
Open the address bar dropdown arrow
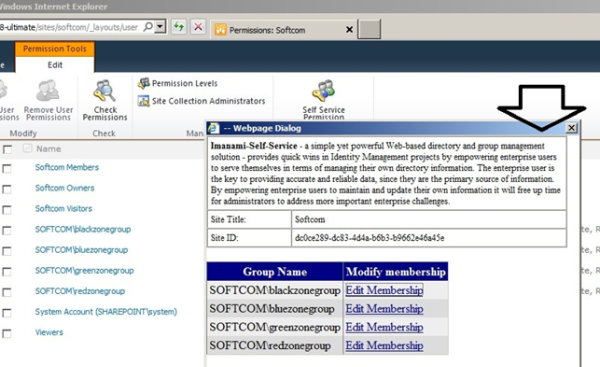pyautogui.click(x=160, y=27)
